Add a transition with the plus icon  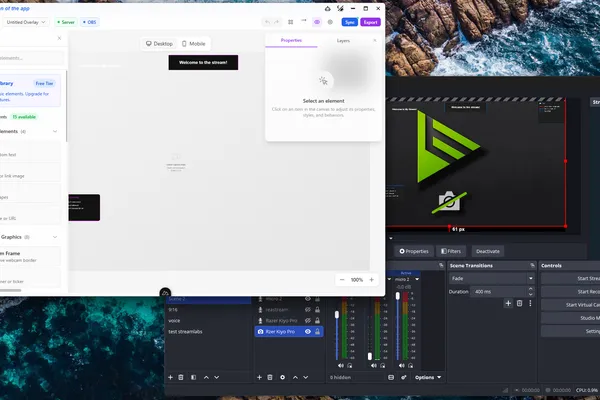tap(508, 304)
